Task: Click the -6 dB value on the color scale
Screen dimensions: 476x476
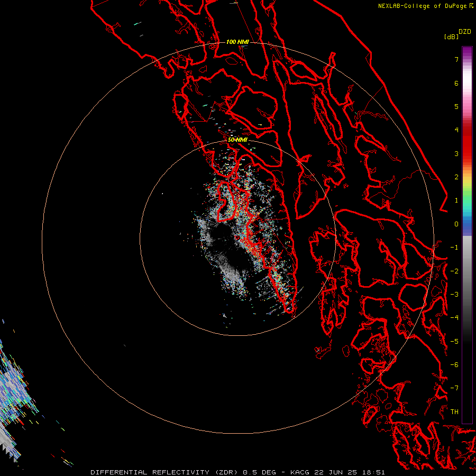Action: 454,365
